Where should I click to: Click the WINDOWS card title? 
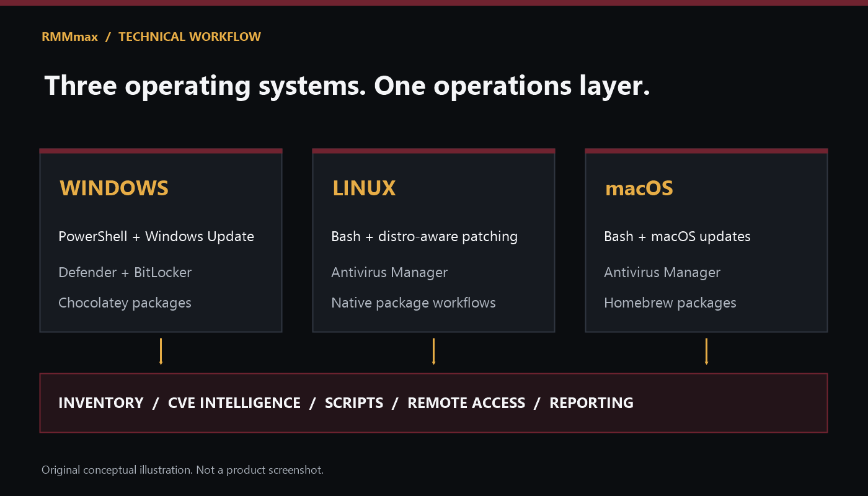pyautogui.click(x=114, y=188)
